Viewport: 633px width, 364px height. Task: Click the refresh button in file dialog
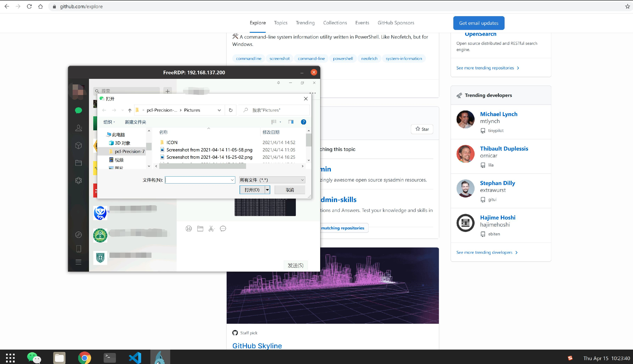[231, 110]
